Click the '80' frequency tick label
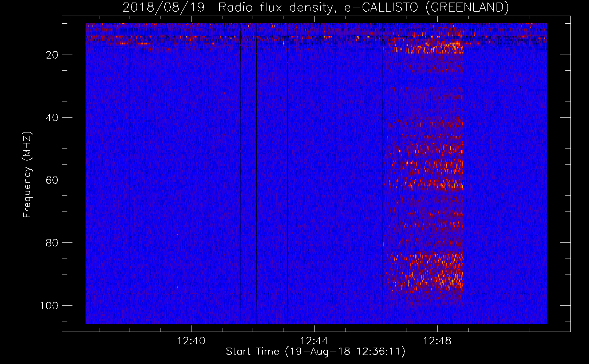Viewport: 589px width, 364px height. [x=52, y=243]
